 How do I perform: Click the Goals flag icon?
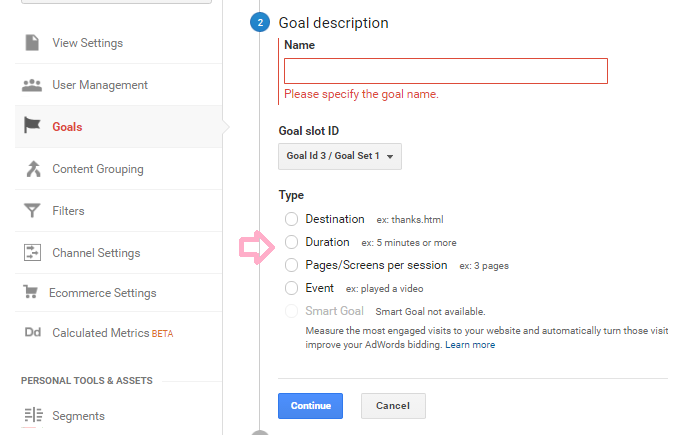(32, 125)
